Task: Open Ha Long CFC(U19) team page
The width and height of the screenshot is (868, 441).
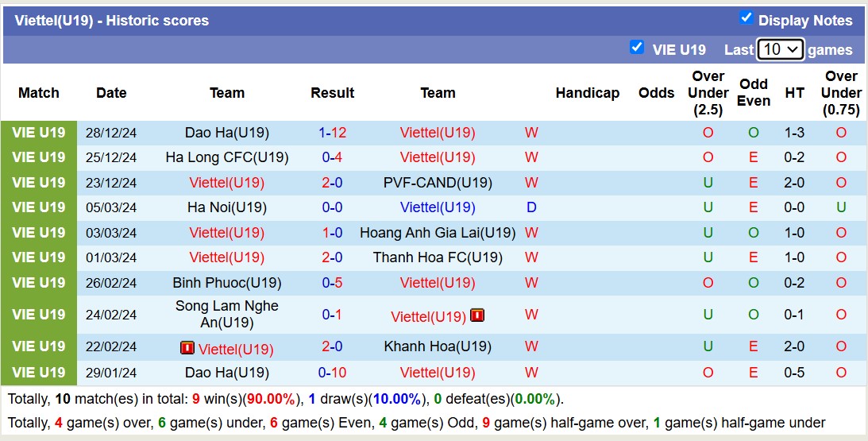Action: tap(226, 157)
